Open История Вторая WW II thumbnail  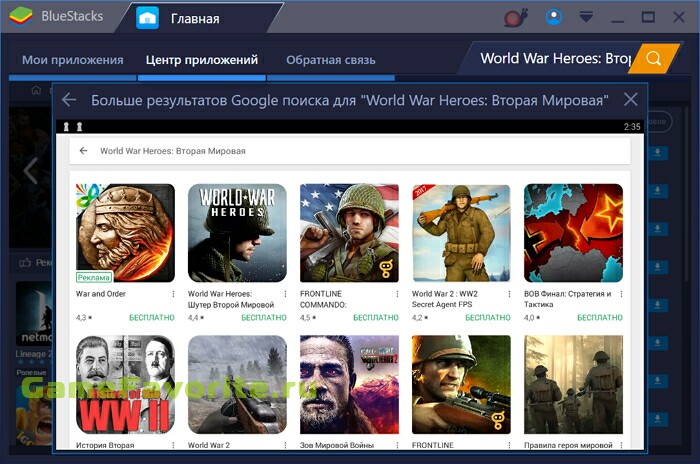[x=125, y=385]
